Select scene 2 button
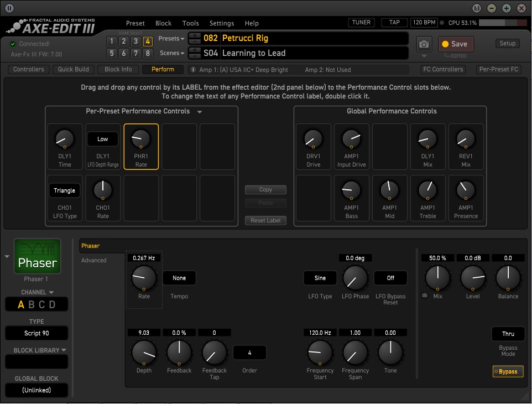The image size is (532, 404). coord(124,41)
